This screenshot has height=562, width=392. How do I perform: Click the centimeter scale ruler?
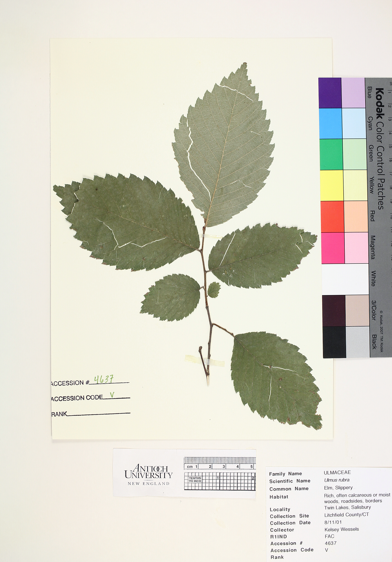point(220,463)
